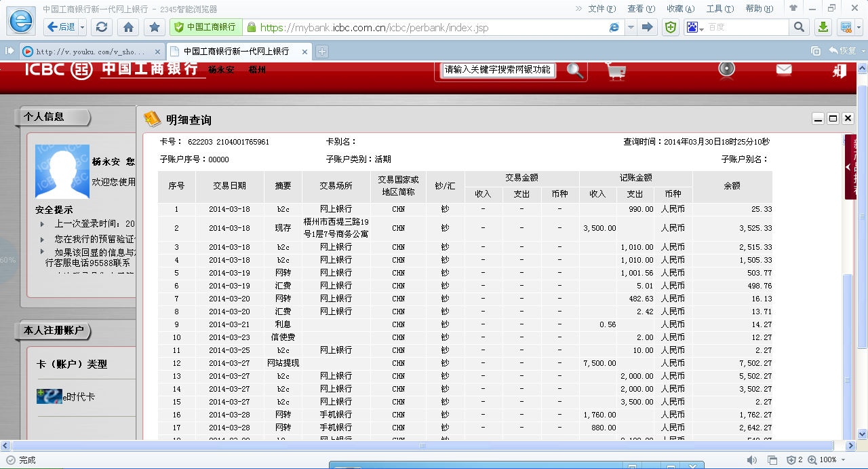Open the back button history dropdown arrow
This screenshot has height=469, width=868.
click(x=83, y=27)
